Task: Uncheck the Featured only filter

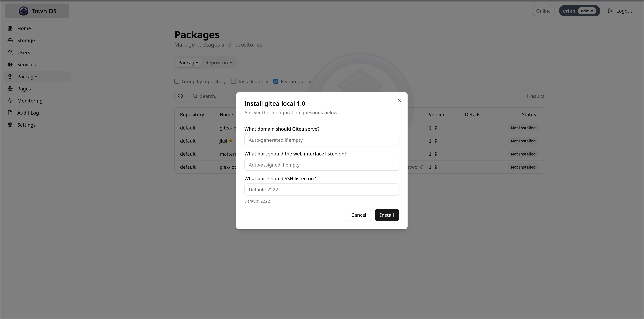Action: (276, 81)
